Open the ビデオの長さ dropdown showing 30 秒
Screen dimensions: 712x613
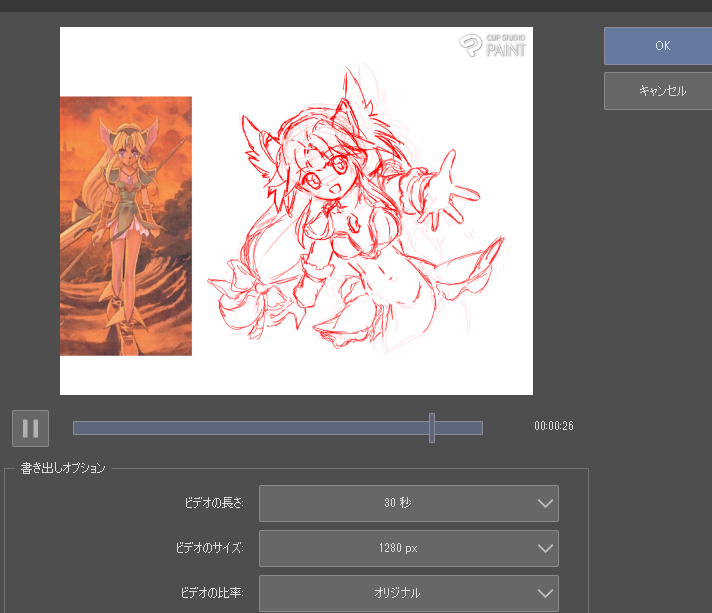tap(409, 503)
